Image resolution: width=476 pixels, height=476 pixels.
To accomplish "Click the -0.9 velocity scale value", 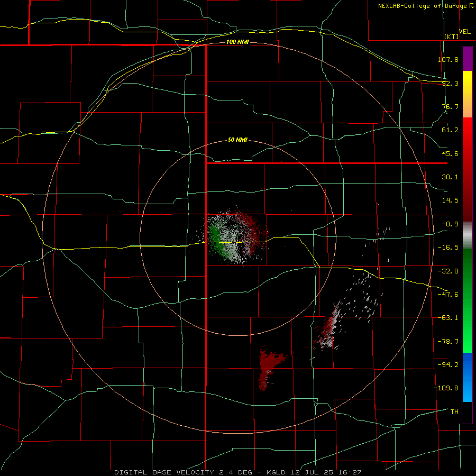I will click(450, 224).
